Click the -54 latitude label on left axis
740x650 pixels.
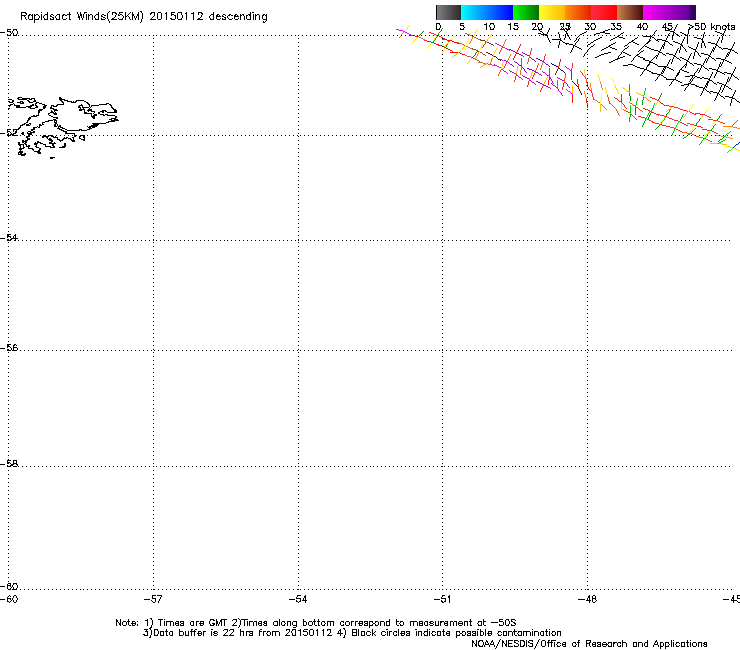point(9,237)
